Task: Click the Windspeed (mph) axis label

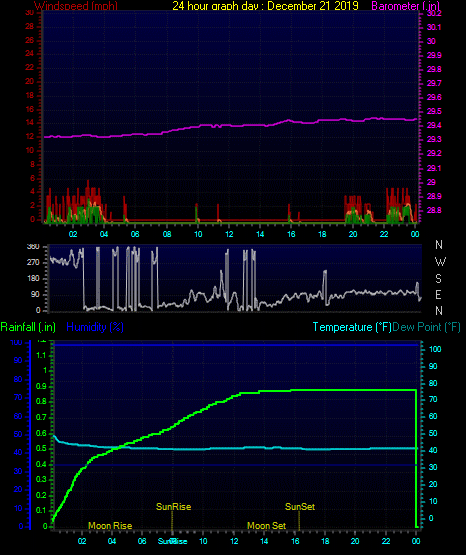Action: pos(76,6)
